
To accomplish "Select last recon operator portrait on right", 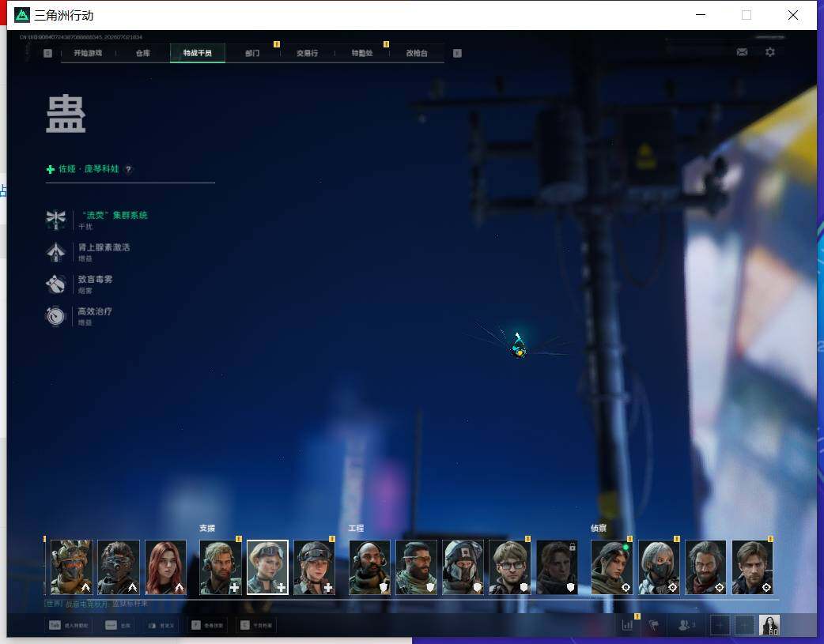I will click(x=753, y=567).
